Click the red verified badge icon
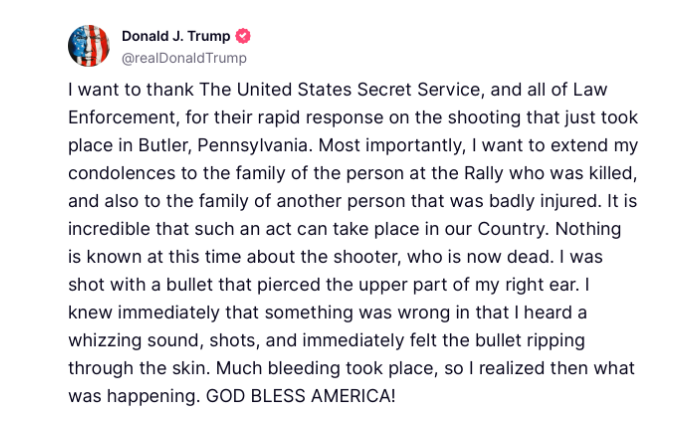This screenshot has height=432, width=683. 243,36
